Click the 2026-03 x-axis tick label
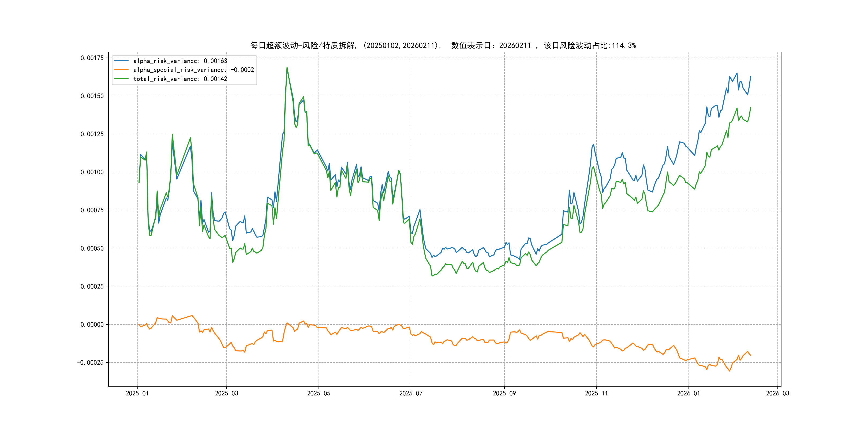 pos(777,393)
